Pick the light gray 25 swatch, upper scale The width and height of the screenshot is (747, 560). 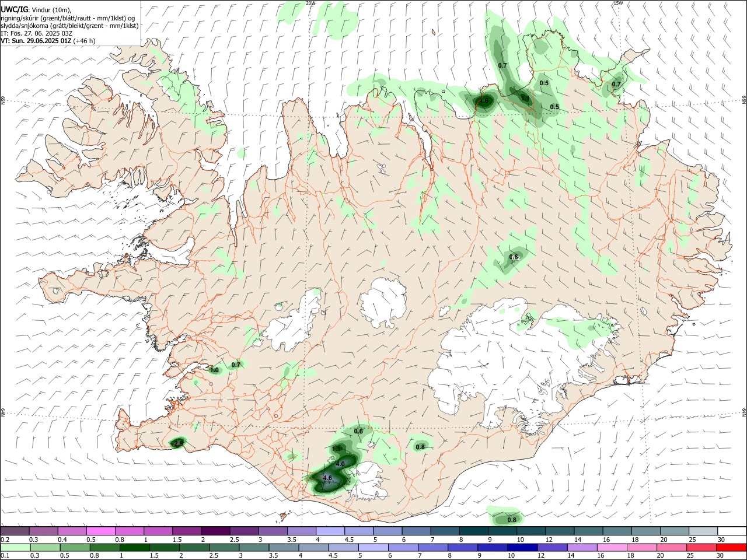click(x=703, y=531)
